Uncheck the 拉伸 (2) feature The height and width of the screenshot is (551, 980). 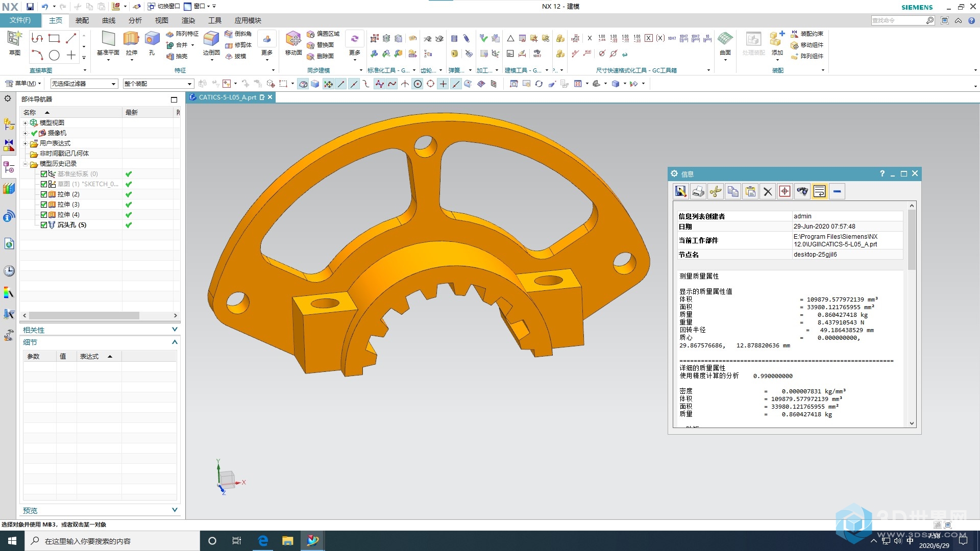pyautogui.click(x=44, y=194)
